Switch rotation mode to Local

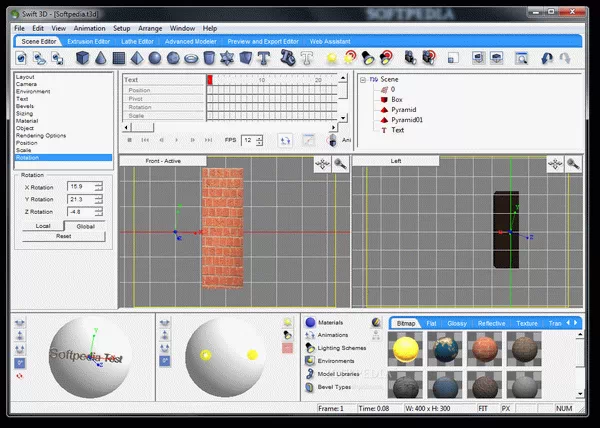click(x=43, y=226)
